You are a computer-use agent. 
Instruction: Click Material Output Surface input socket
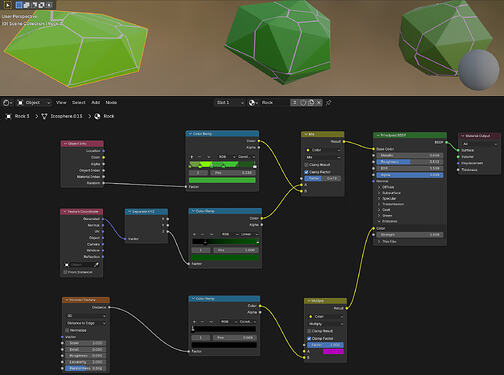pos(458,150)
